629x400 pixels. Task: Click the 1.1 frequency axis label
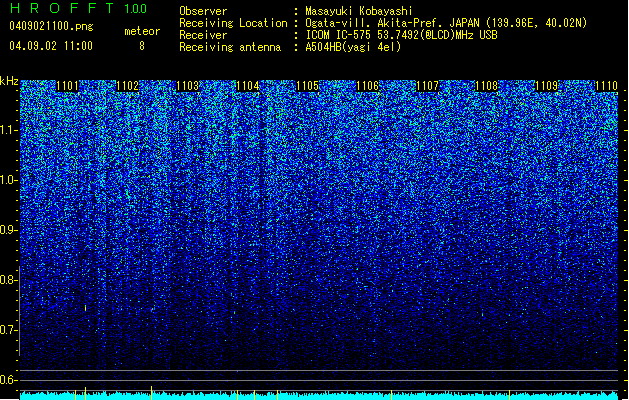coord(8,130)
